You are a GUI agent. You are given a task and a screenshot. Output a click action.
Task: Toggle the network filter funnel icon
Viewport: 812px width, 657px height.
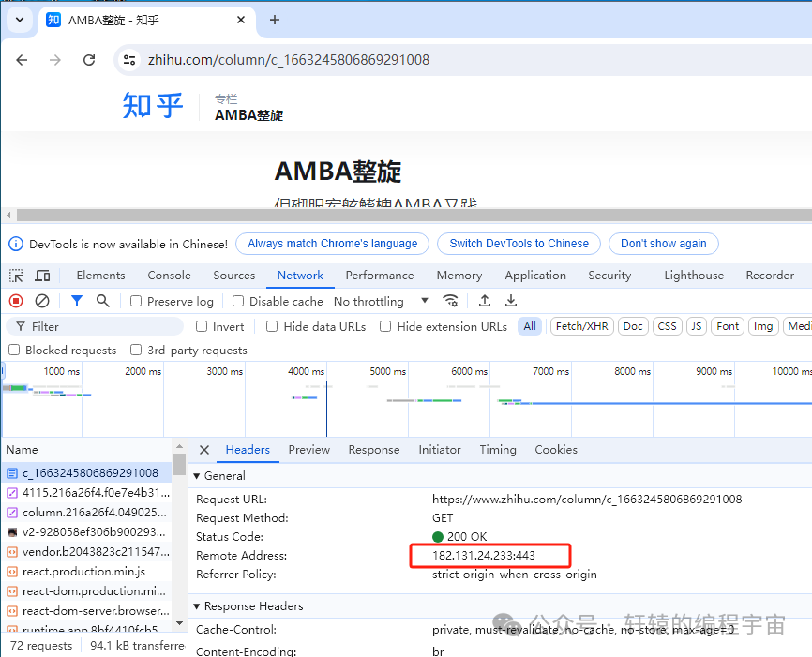click(77, 301)
